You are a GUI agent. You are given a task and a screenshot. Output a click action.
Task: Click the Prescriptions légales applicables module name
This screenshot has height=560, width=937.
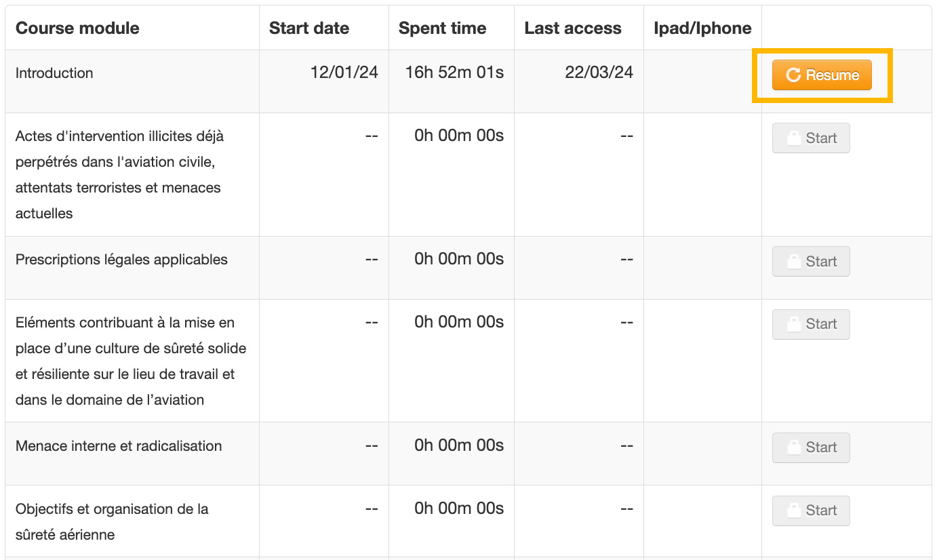121,260
